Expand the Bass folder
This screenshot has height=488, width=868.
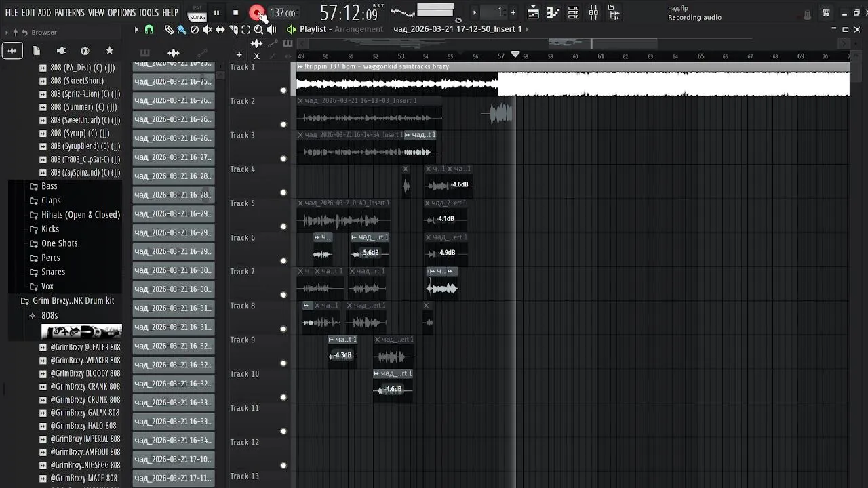(49, 186)
